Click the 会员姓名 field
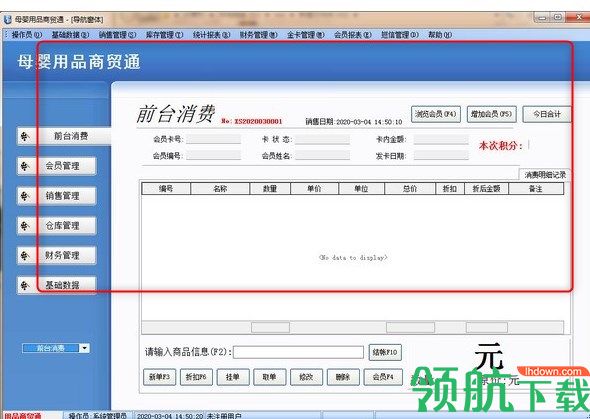This screenshot has height=419, width=590. coord(322,155)
